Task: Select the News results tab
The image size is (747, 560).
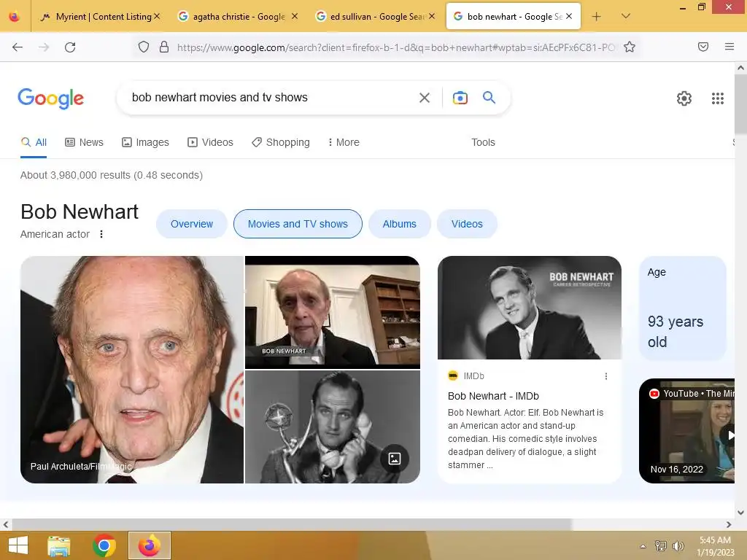Action: [85, 142]
